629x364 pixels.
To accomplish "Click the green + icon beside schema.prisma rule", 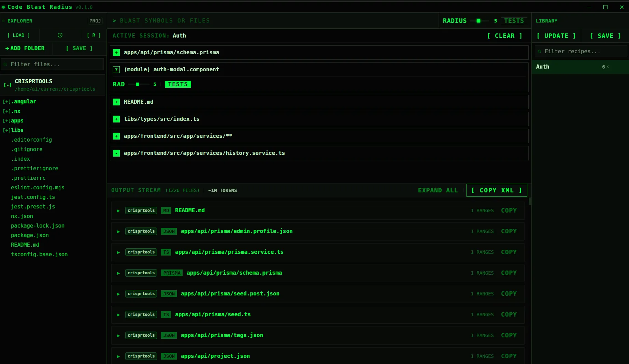I will (x=116, y=53).
